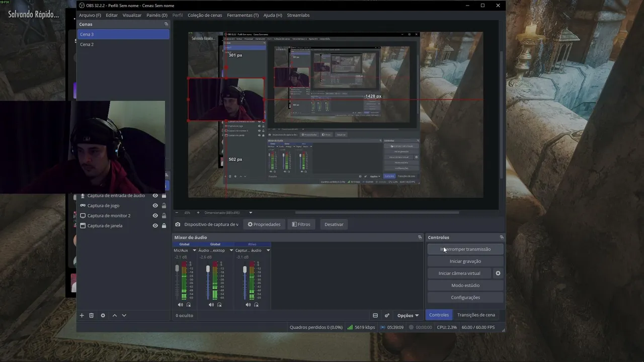The height and width of the screenshot is (362, 644).
Task: Undock the Cenas panel
Action: click(x=166, y=24)
